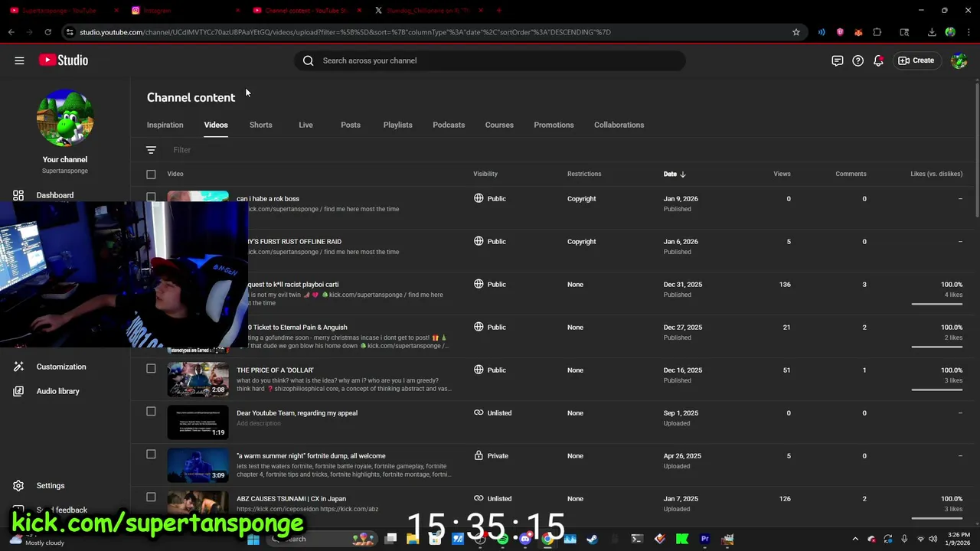The width and height of the screenshot is (980, 551).
Task: Open the Settings gear icon in sidebar
Action: tap(18, 485)
